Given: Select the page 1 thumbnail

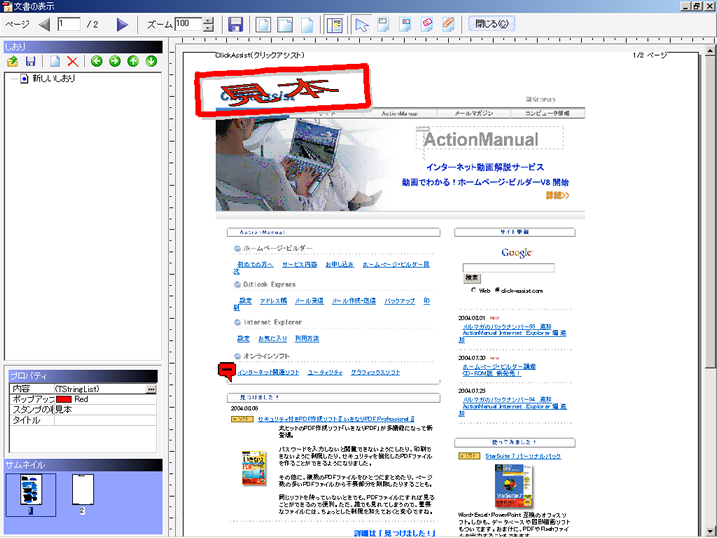Looking at the screenshot, I should click(31, 495).
